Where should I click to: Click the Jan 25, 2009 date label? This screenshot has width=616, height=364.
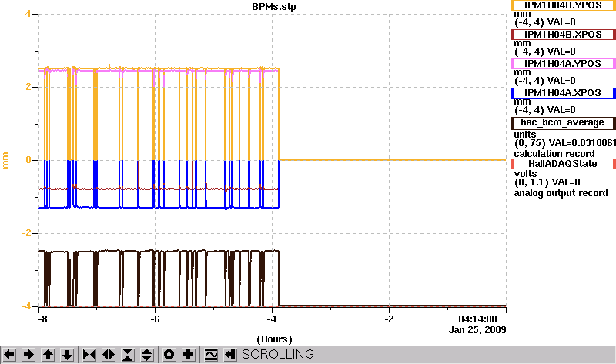tap(477, 330)
